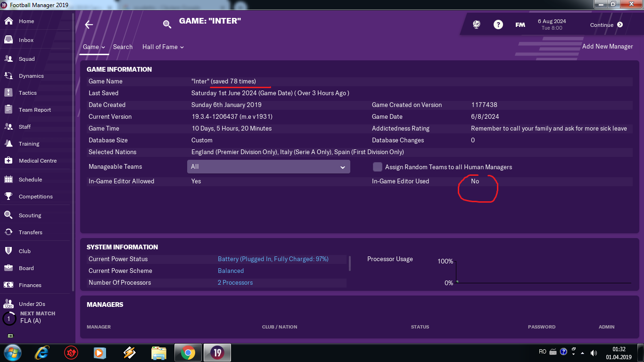The width and height of the screenshot is (644, 362).
Task: Click Add New Manager
Action: (607, 46)
